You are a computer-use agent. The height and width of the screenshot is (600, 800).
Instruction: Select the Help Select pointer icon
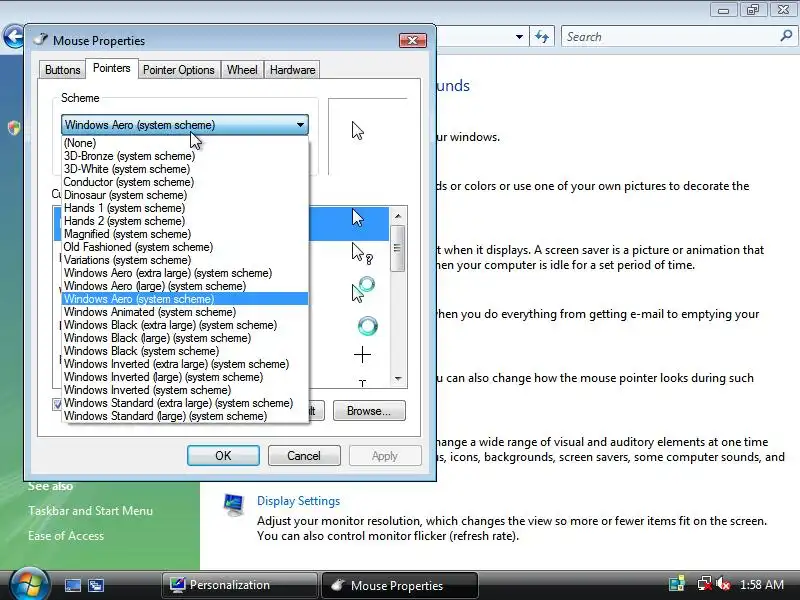click(x=362, y=254)
